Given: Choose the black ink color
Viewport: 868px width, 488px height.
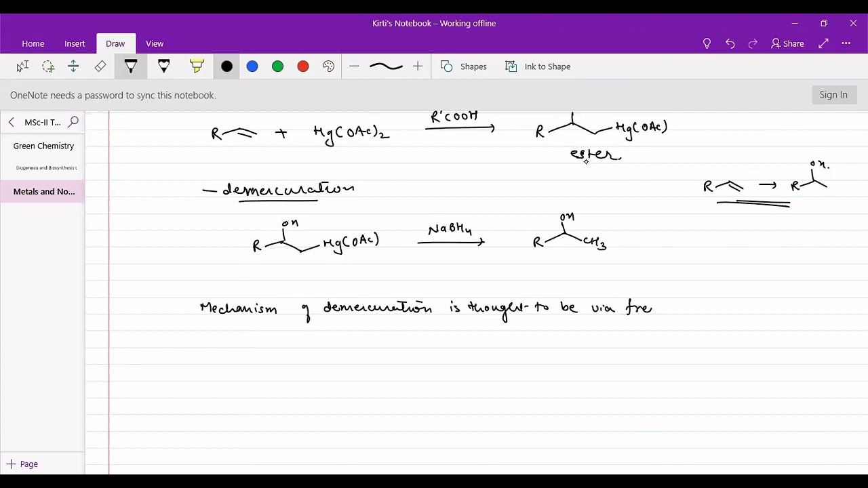Looking at the screenshot, I should point(227,66).
